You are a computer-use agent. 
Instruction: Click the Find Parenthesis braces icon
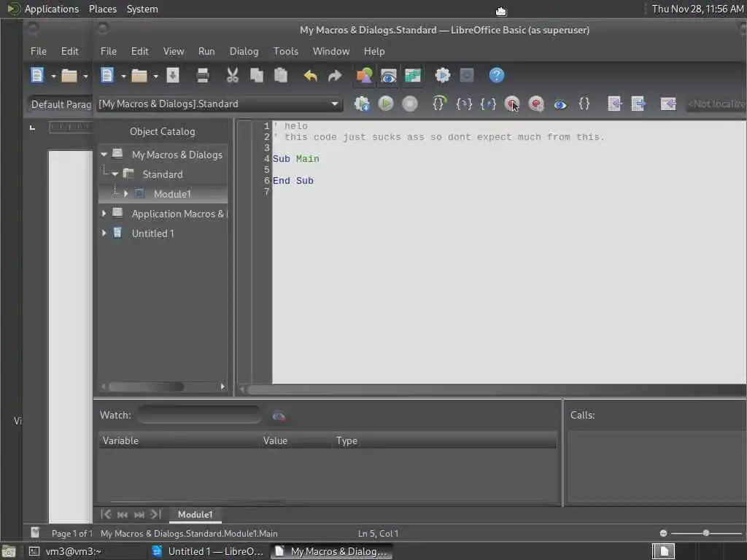pyautogui.click(x=584, y=104)
